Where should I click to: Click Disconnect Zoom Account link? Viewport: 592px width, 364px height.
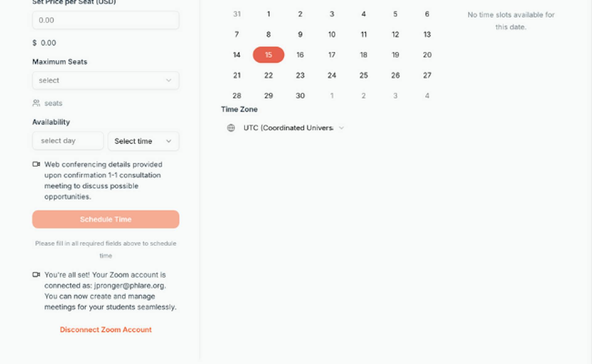click(x=105, y=330)
